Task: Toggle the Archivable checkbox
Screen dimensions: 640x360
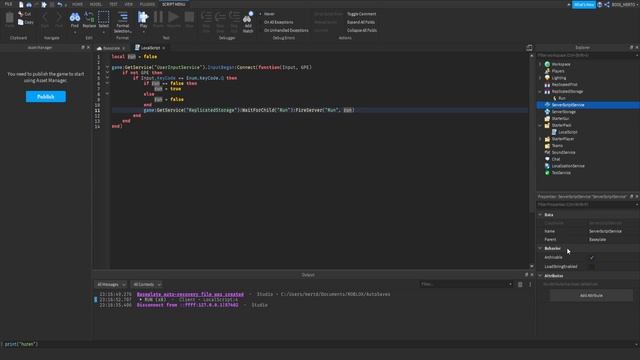Action: [592, 257]
